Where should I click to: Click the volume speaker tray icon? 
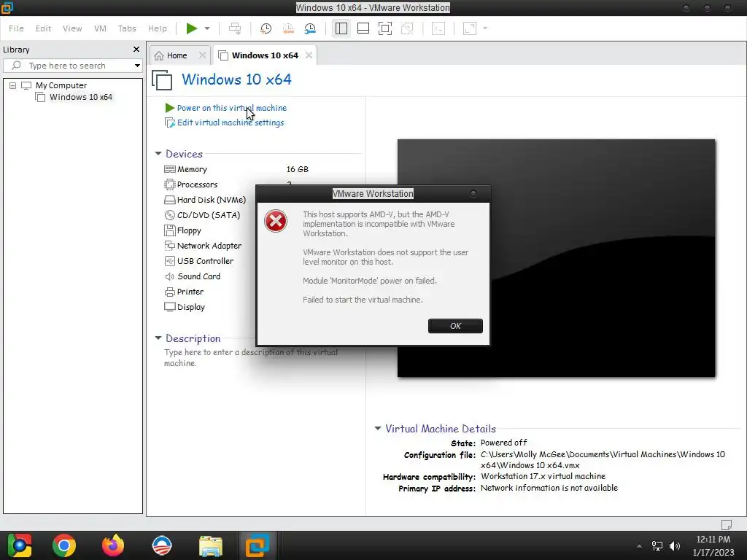point(675,545)
